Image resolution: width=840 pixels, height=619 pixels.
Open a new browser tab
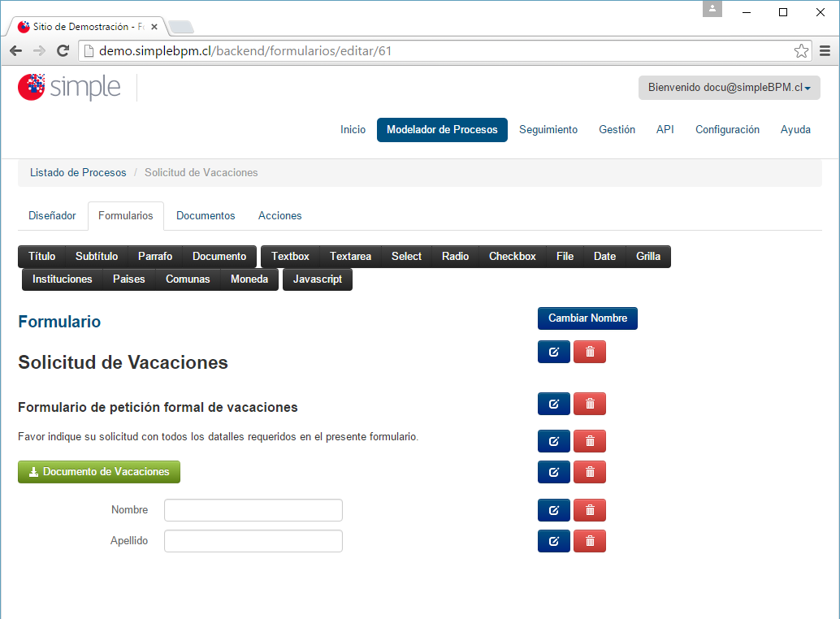tap(180, 27)
